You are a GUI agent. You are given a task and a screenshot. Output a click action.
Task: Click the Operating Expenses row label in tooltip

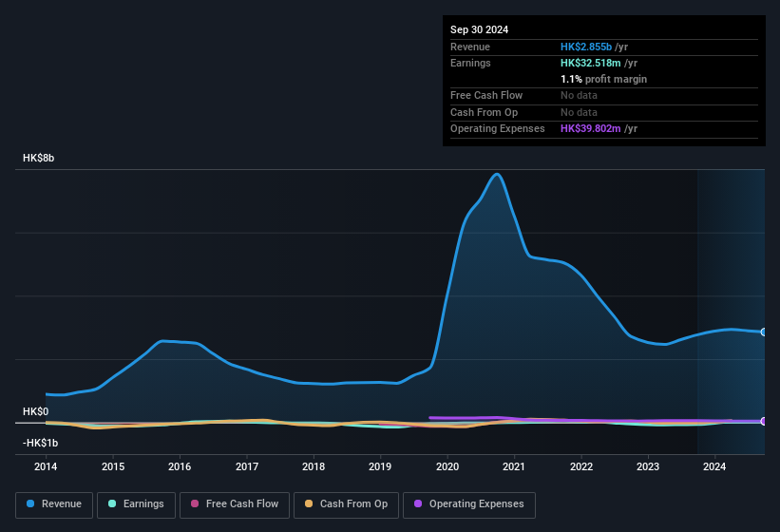pyautogui.click(x=498, y=129)
